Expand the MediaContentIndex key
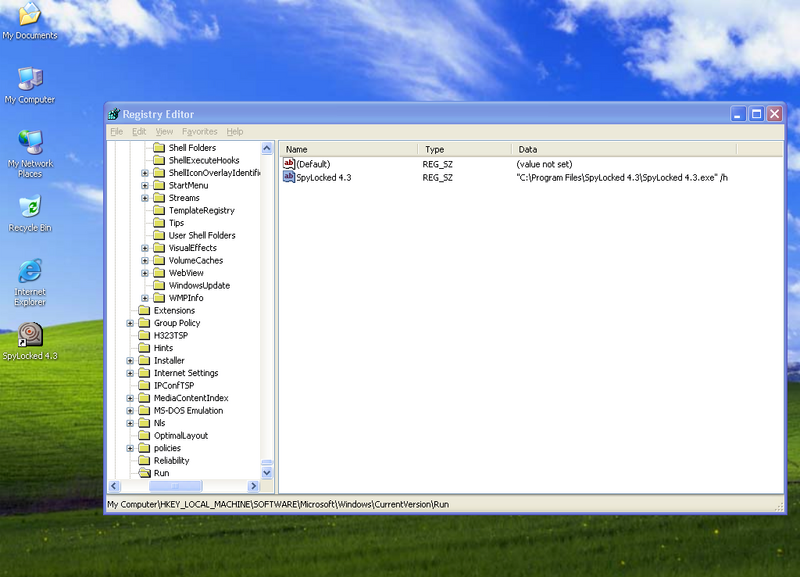 pyautogui.click(x=130, y=398)
